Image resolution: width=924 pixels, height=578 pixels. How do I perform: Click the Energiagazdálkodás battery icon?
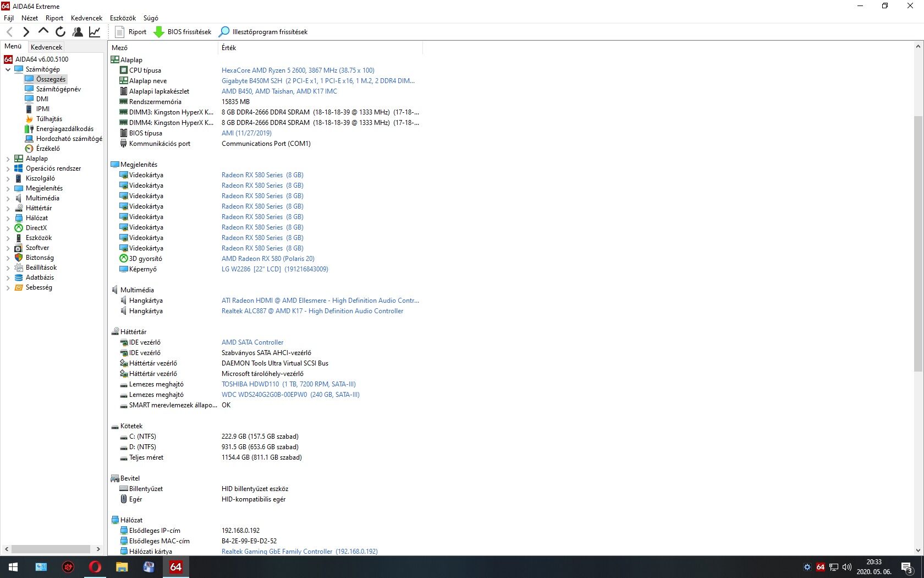click(x=29, y=129)
